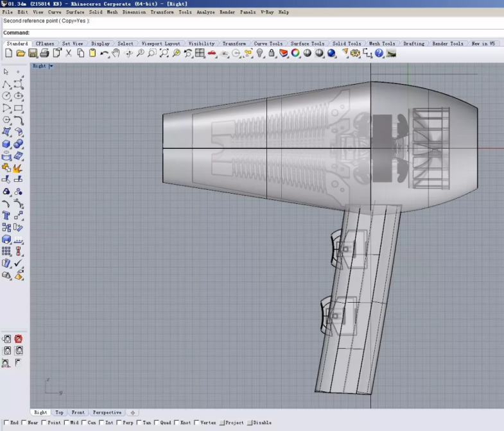Select the Pan hand tool
504x431 pixels.
click(x=116, y=53)
